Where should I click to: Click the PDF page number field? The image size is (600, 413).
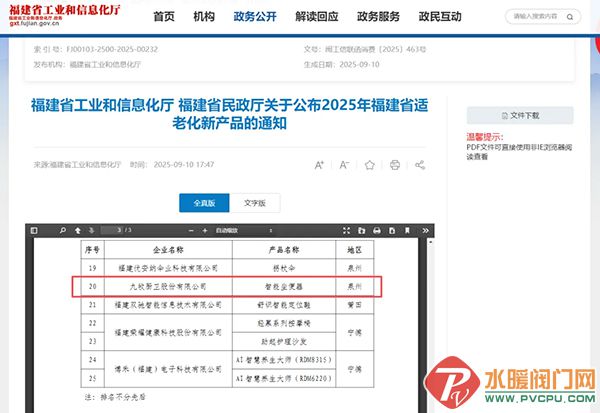(112, 230)
